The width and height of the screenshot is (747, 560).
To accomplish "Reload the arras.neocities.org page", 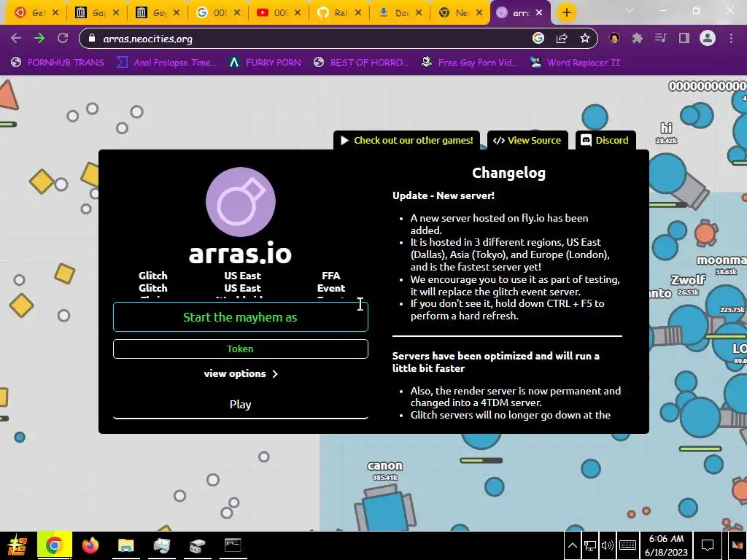I will (x=63, y=38).
